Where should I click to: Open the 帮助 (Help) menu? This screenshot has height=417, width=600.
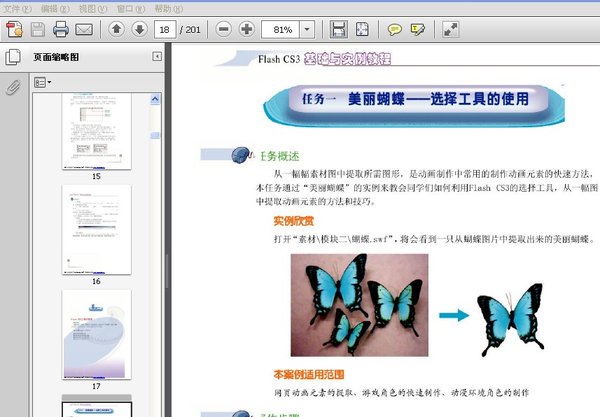(x=169, y=8)
